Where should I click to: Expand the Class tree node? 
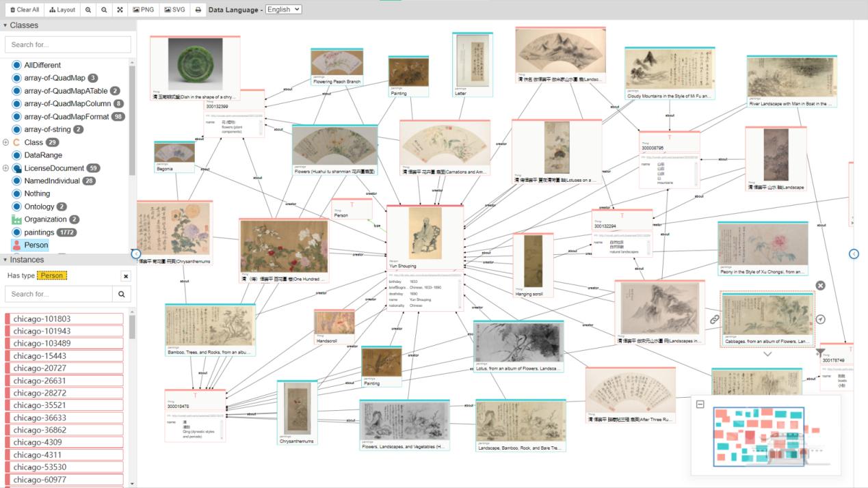pos(6,142)
